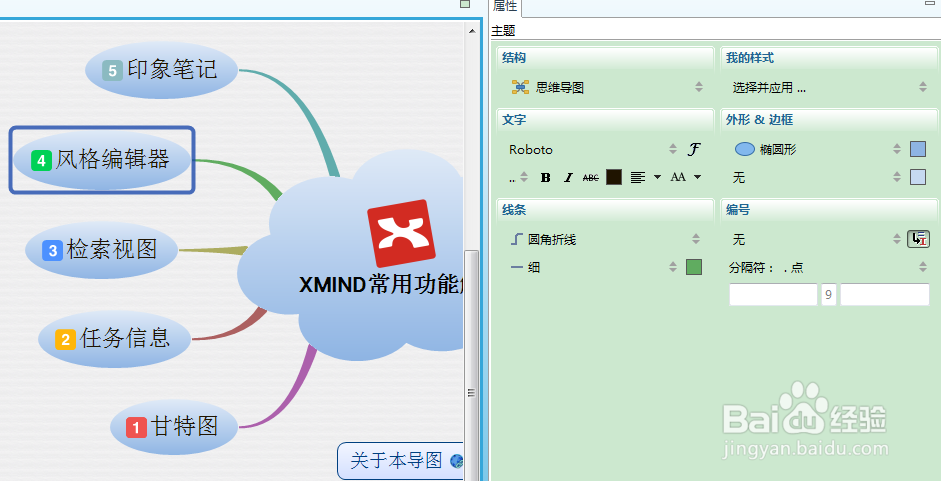Click priority 5 marker on 印象笔记

pyautogui.click(x=112, y=71)
